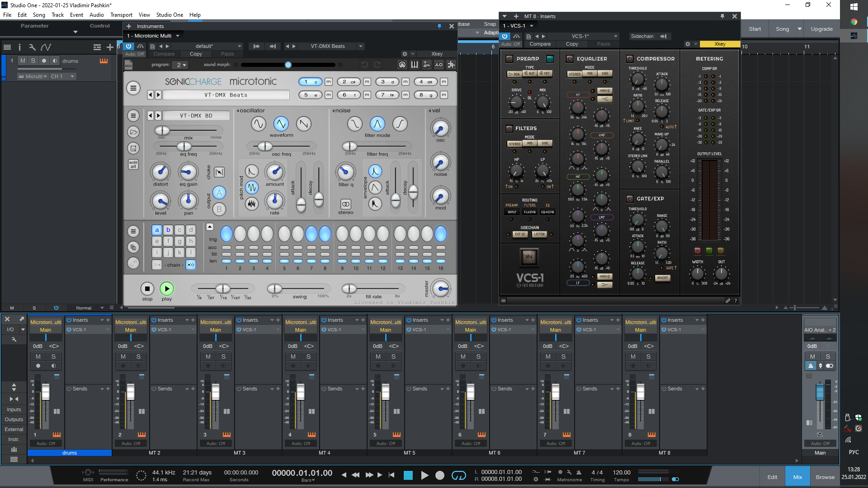The image size is (868, 488).
Task: Click the stereo noise icon
Action: (345, 204)
